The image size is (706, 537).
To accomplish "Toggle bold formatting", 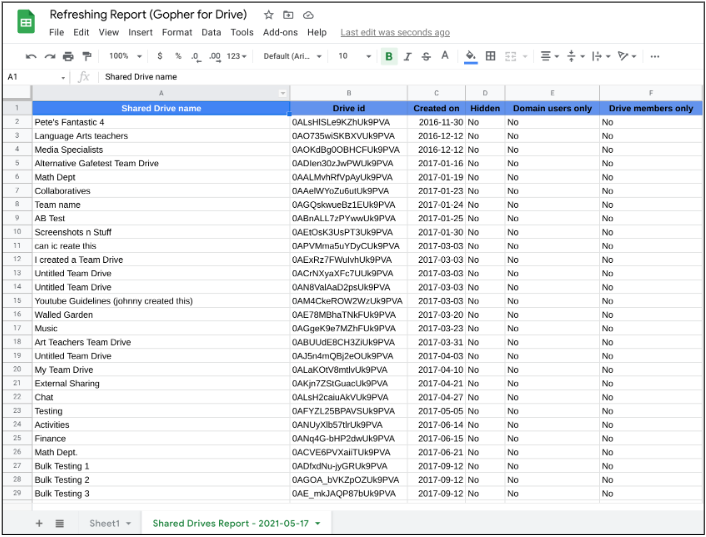I will [389, 56].
